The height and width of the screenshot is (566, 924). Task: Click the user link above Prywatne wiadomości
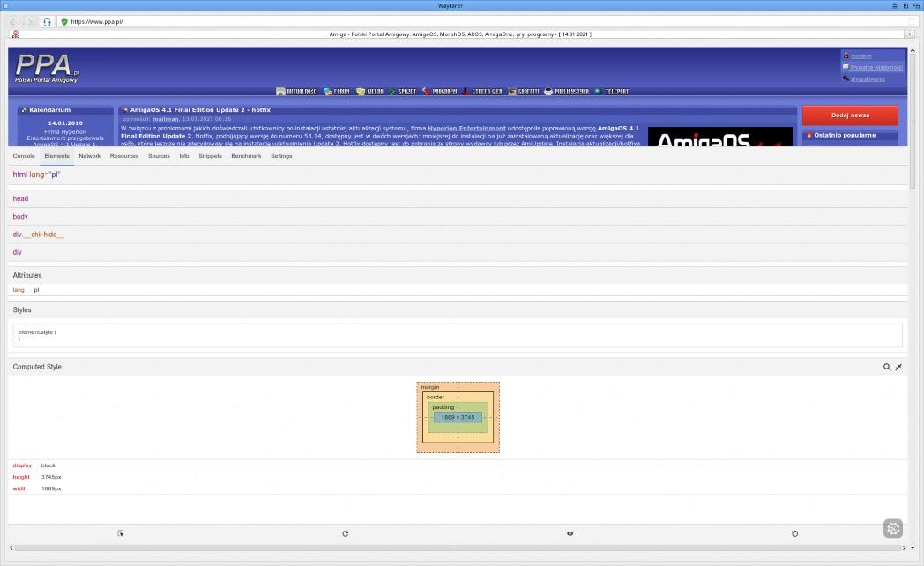[x=861, y=56]
